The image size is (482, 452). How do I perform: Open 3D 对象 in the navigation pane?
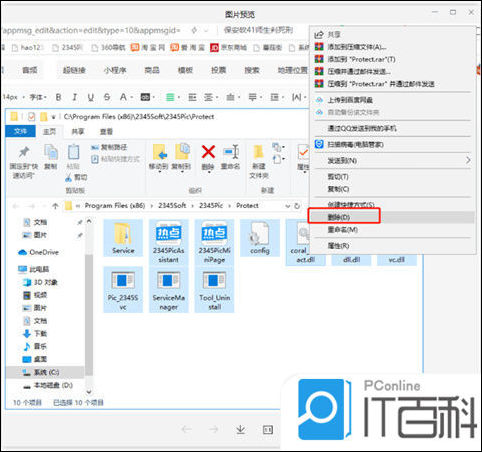tap(40, 282)
